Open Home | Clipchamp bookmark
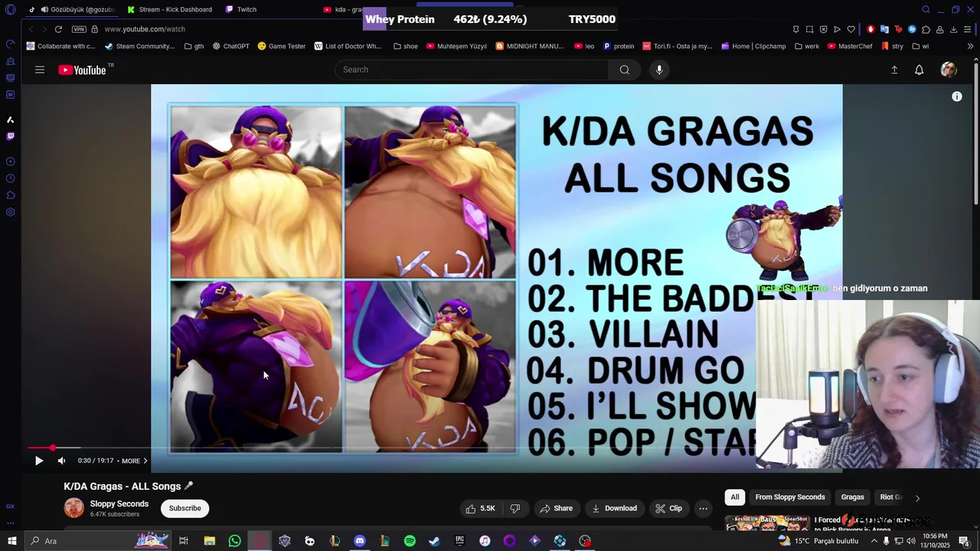Screen dimensions: 980x551 point(753,46)
